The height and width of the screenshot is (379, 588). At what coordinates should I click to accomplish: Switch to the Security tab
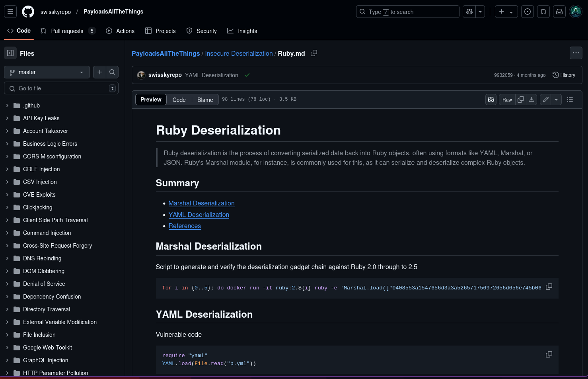point(202,31)
